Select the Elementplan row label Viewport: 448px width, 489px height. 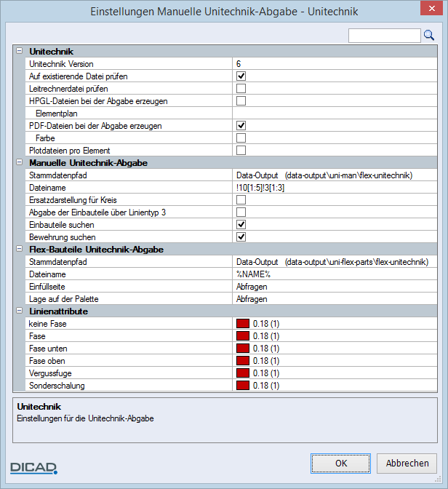tap(57, 114)
